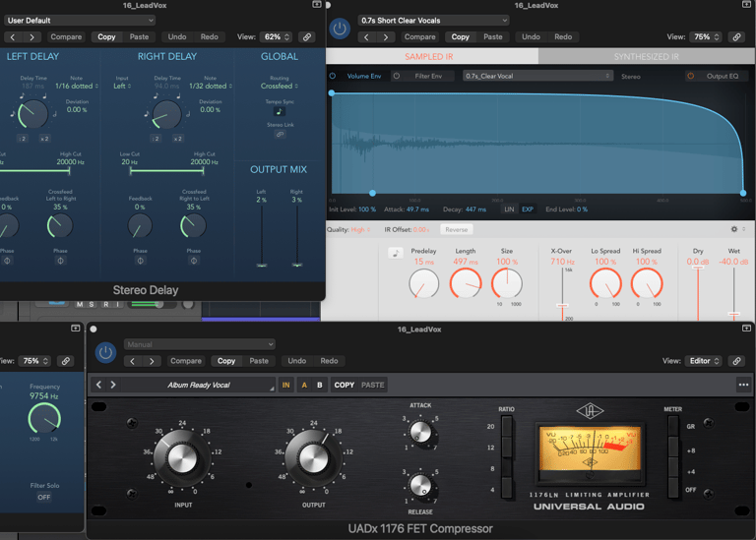The image size is (756, 540).
Task: Go to next preset in Stereo Delay
Action: tap(31, 37)
